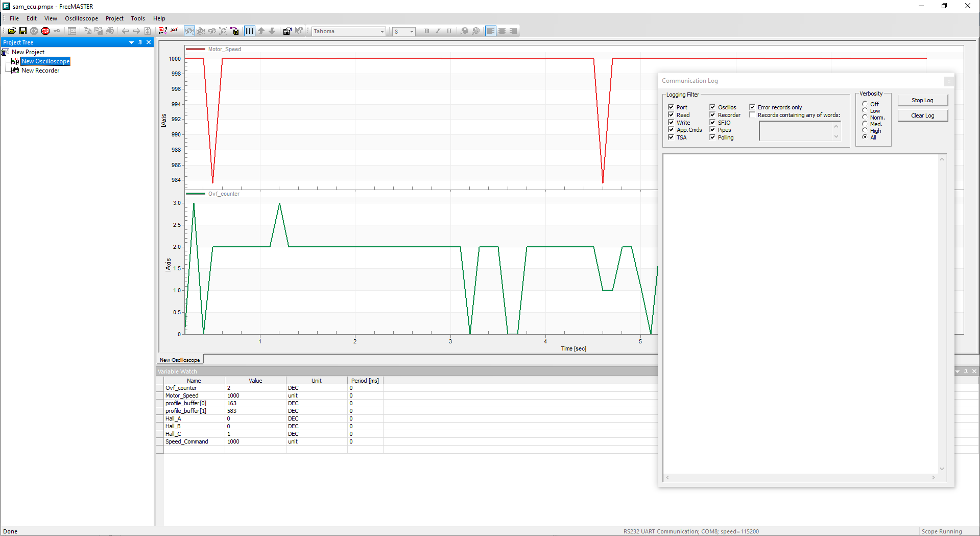
Task: Enable the Error records only checkbox
Action: pos(752,107)
